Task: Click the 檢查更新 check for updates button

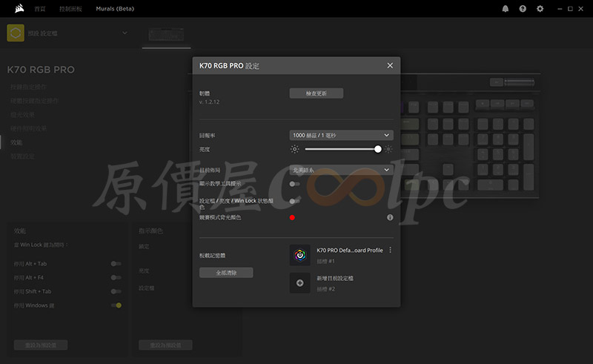Action: pos(317,93)
